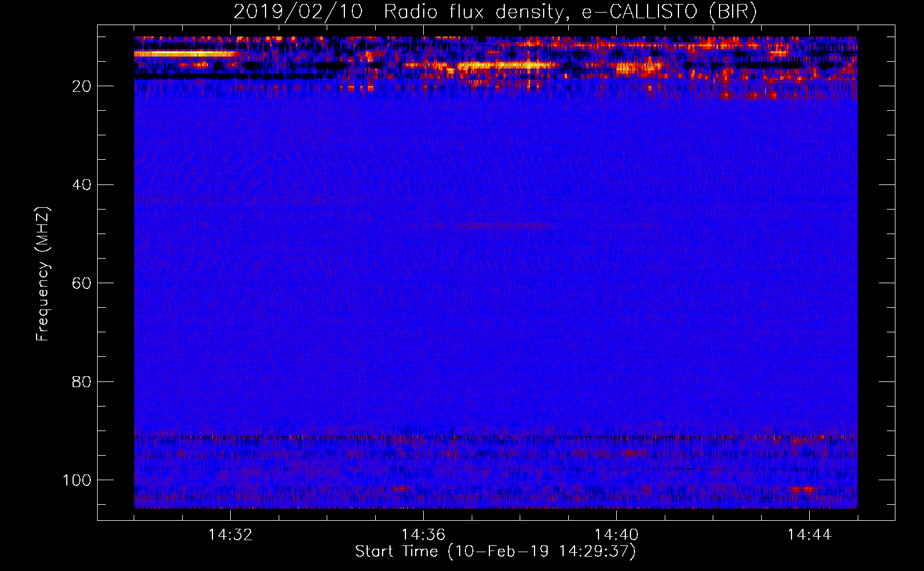924x571 pixels.
Task: Click the 80 MHz frequency tick label
Action: [x=82, y=381]
